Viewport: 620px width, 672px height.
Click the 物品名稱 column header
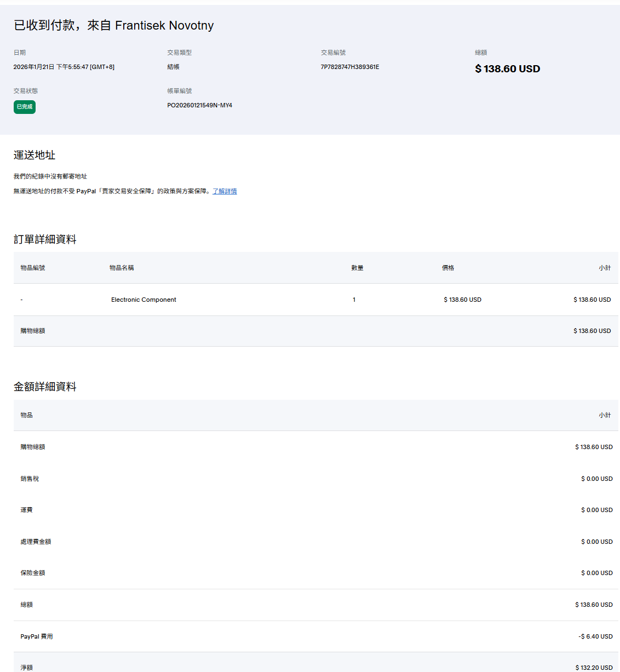(122, 268)
